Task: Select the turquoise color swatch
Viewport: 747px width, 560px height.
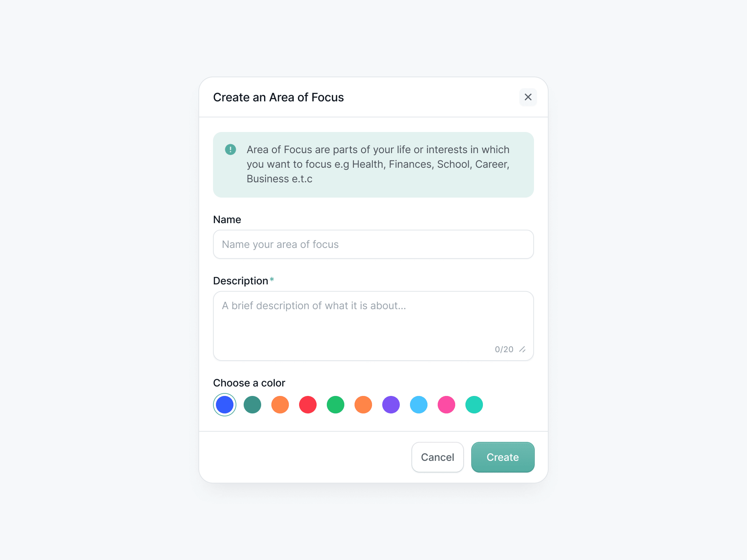Action: (x=474, y=405)
